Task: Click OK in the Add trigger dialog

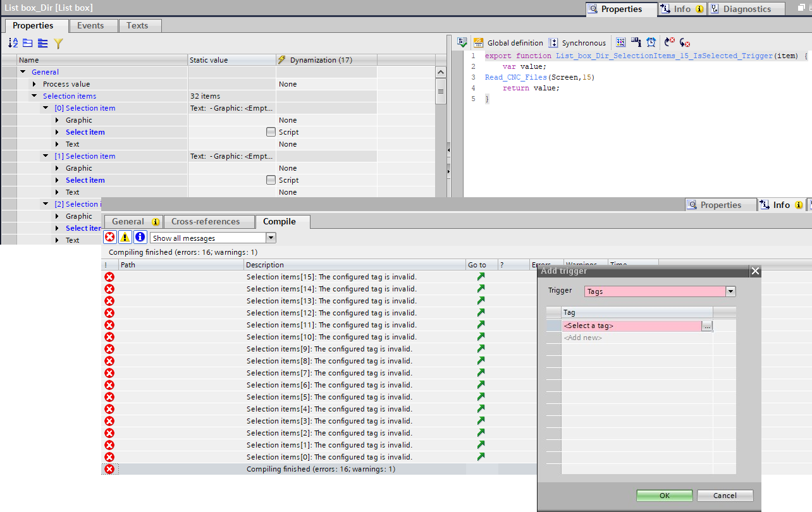Action: point(664,496)
